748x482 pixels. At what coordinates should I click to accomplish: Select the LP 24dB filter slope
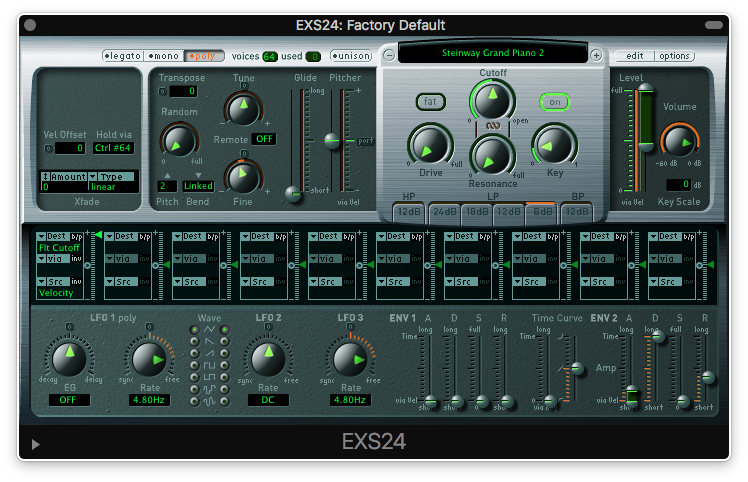click(445, 211)
